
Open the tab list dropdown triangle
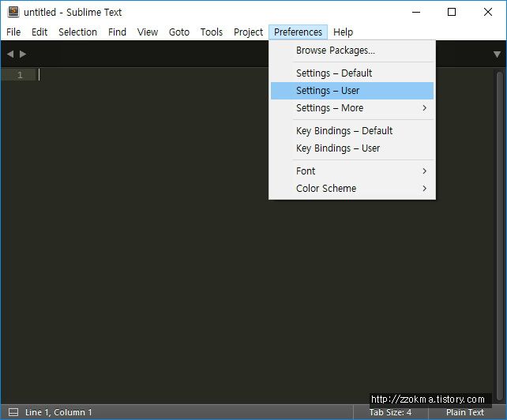497,54
